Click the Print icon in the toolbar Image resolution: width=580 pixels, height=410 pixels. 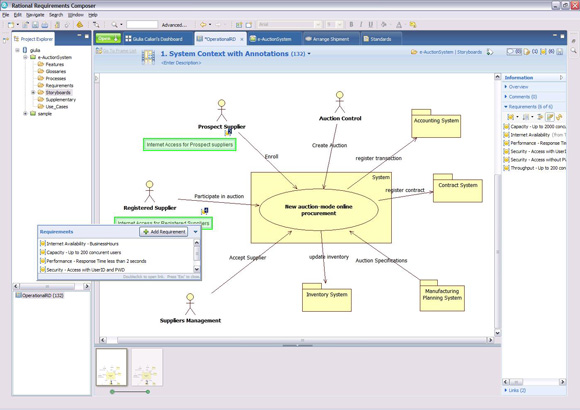[45, 25]
